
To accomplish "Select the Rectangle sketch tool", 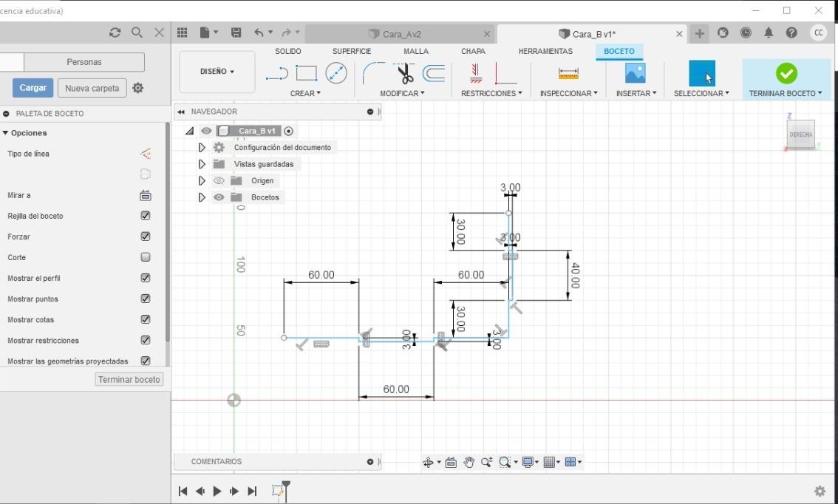I will [306, 73].
